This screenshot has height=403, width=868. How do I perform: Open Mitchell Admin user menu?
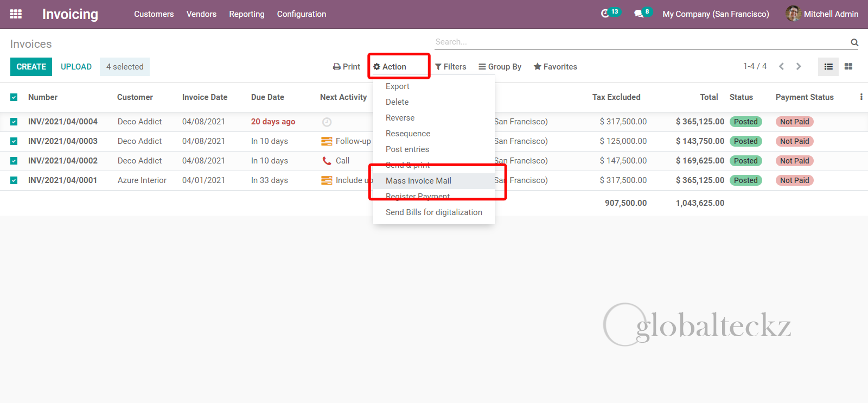[822, 14]
